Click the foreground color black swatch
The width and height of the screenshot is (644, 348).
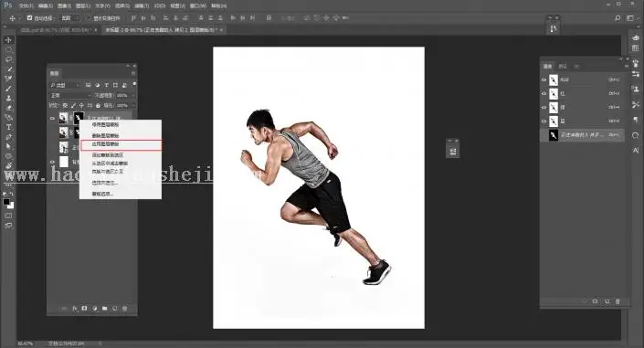(x=6, y=202)
